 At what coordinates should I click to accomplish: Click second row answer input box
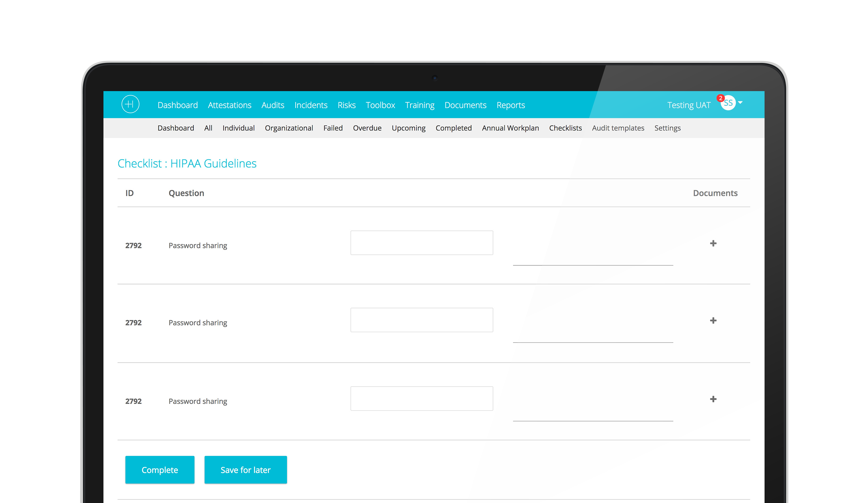422,320
